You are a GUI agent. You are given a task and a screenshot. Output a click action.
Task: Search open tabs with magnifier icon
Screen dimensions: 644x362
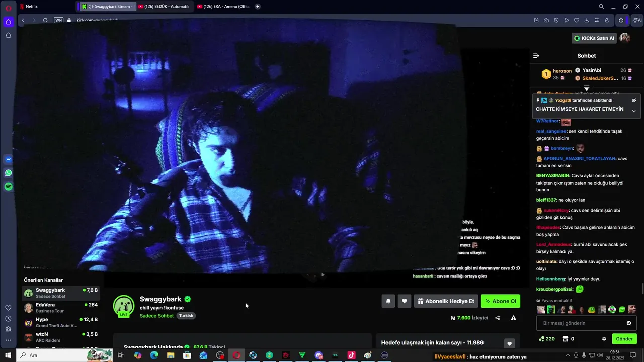(x=601, y=6)
